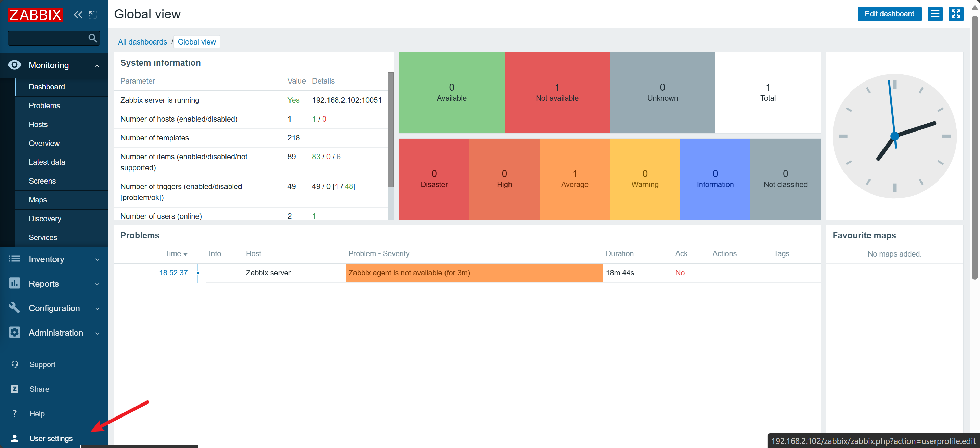Open Dashboard in Monitoring menu
This screenshot has width=980, height=448.
pos(61,87)
